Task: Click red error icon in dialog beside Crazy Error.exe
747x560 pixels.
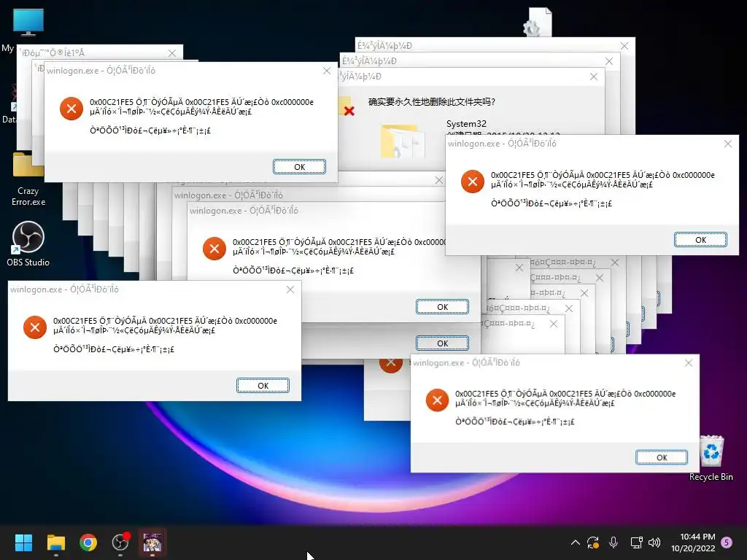Action: click(x=71, y=109)
